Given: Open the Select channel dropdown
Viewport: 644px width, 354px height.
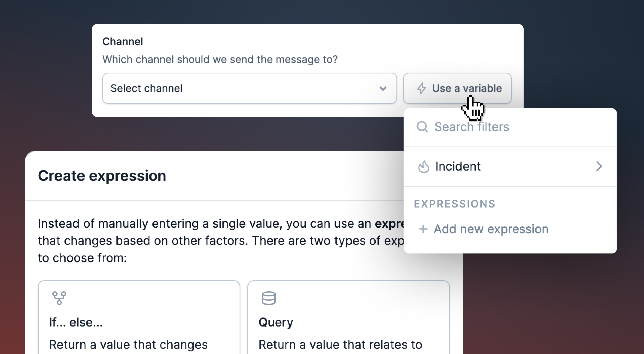Looking at the screenshot, I should click(249, 88).
